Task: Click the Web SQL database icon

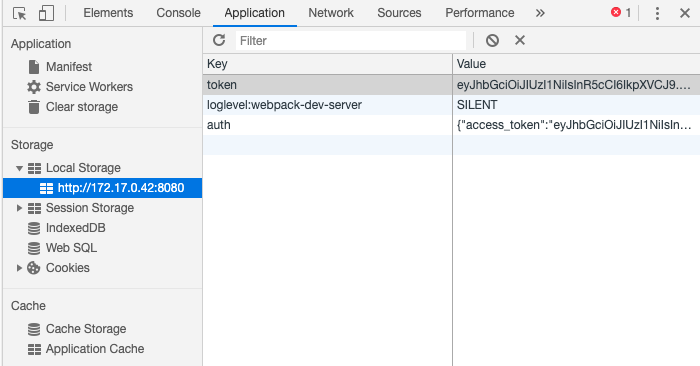Action: pyautogui.click(x=34, y=248)
